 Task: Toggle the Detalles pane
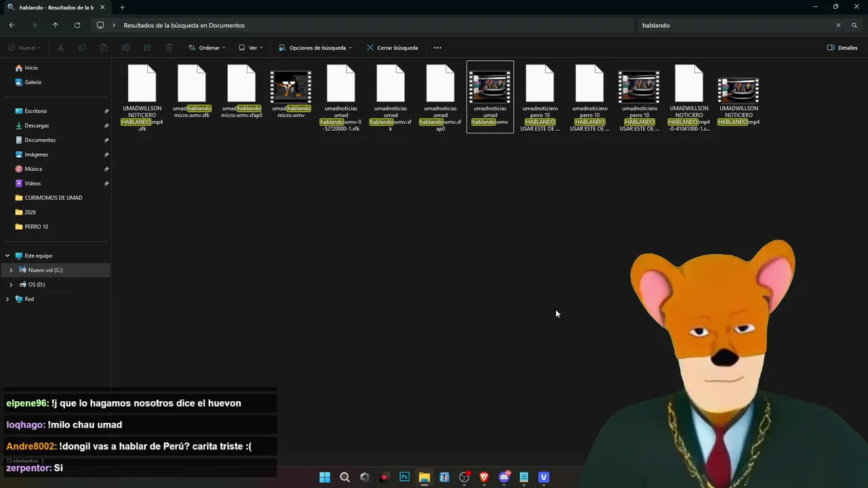click(842, 47)
